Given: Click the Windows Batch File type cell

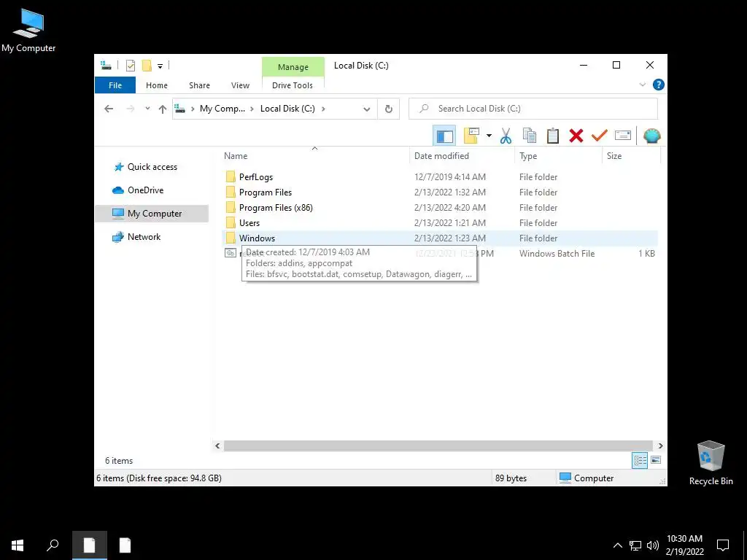Looking at the screenshot, I should click(557, 253).
